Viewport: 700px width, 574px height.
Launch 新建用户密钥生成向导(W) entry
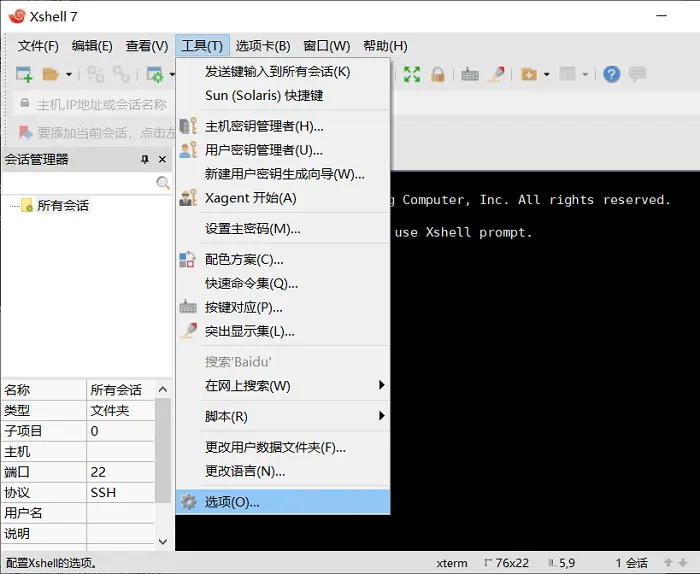pos(283,174)
